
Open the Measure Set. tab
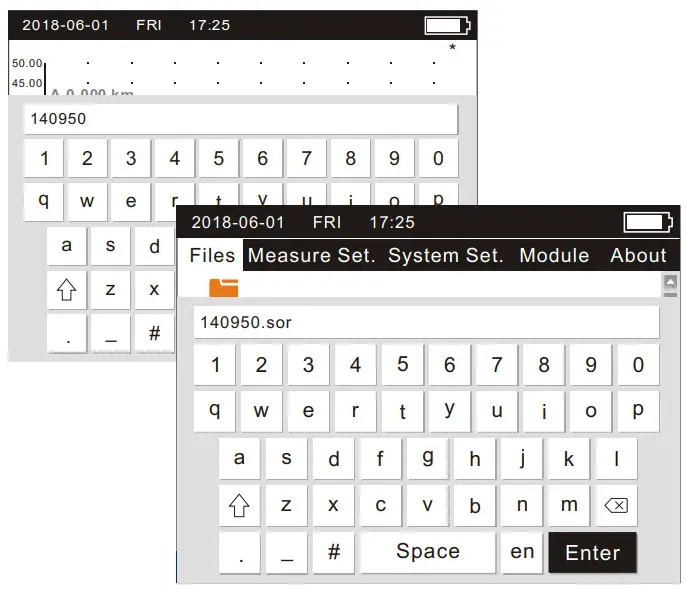click(x=312, y=255)
